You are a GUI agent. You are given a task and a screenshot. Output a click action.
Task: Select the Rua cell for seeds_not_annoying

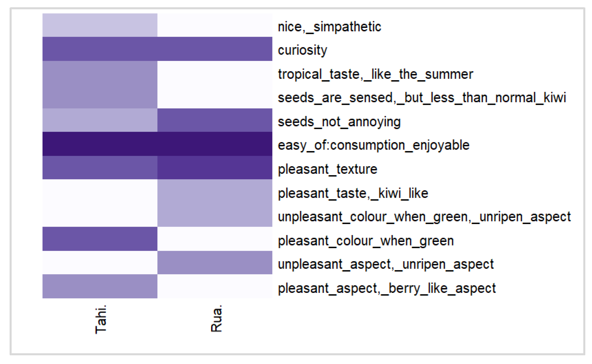(215, 120)
